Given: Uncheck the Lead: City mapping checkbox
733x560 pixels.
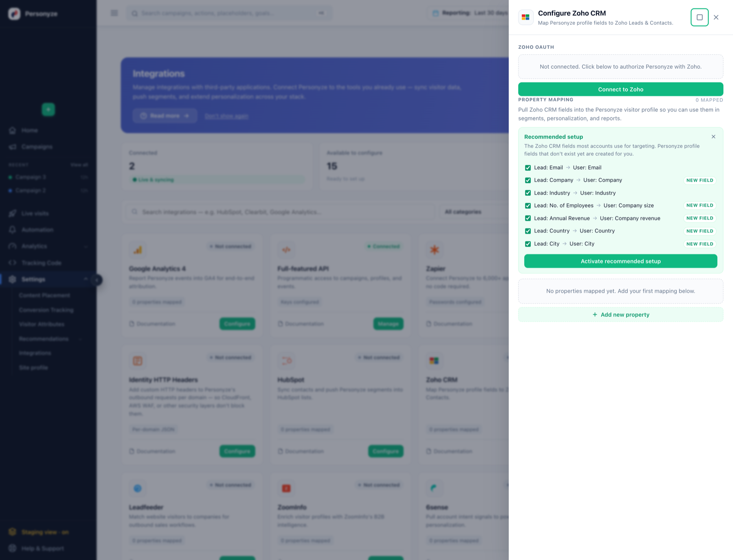Looking at the screenshot, I should pyautogui.click(x=528, y=244).
